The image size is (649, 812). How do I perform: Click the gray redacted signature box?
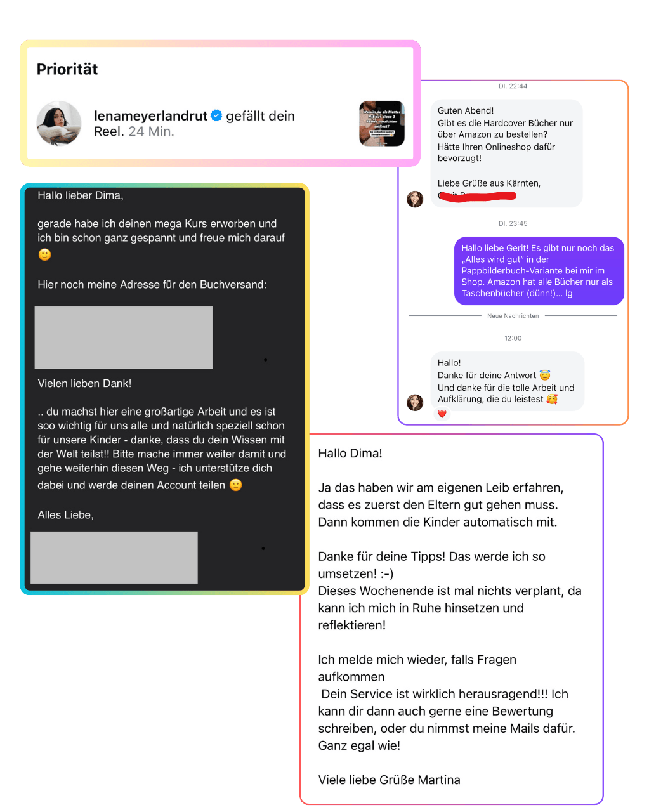(x=114, y=558)
